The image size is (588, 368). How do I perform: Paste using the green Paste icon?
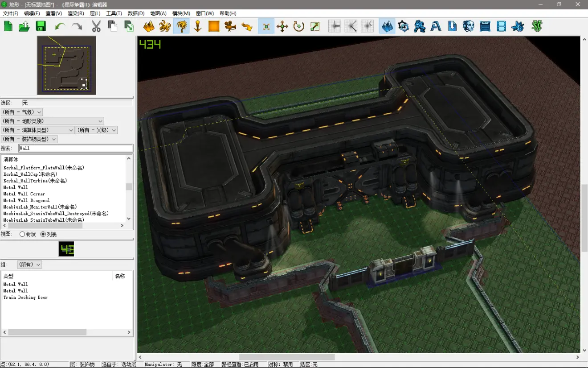coord(129,26)
